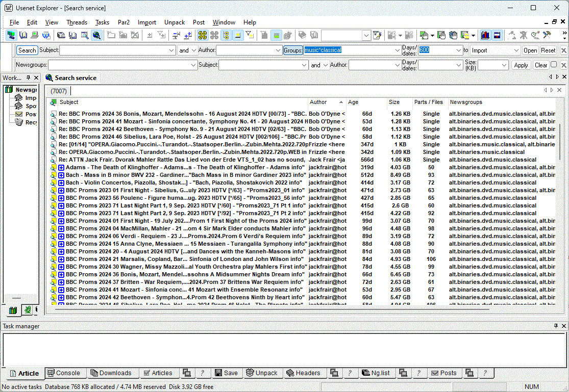Expand the Adams Death of Klinghoffer thread
Image resolution: width=569 pixels, height=392 pixels.
pos(61,168)
